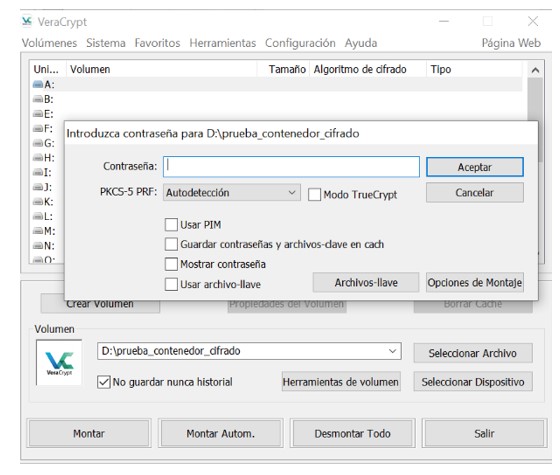Open the Sistema menu

click(x=106, y=43)
